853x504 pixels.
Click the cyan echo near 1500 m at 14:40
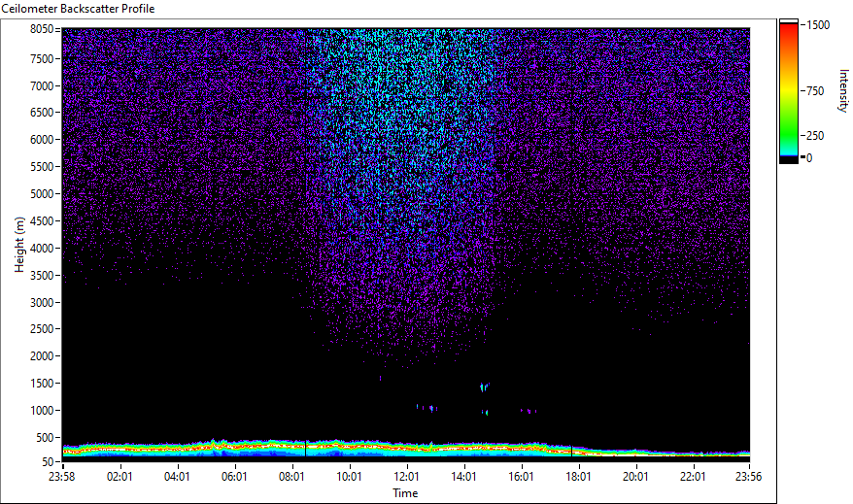pos(484,387)
